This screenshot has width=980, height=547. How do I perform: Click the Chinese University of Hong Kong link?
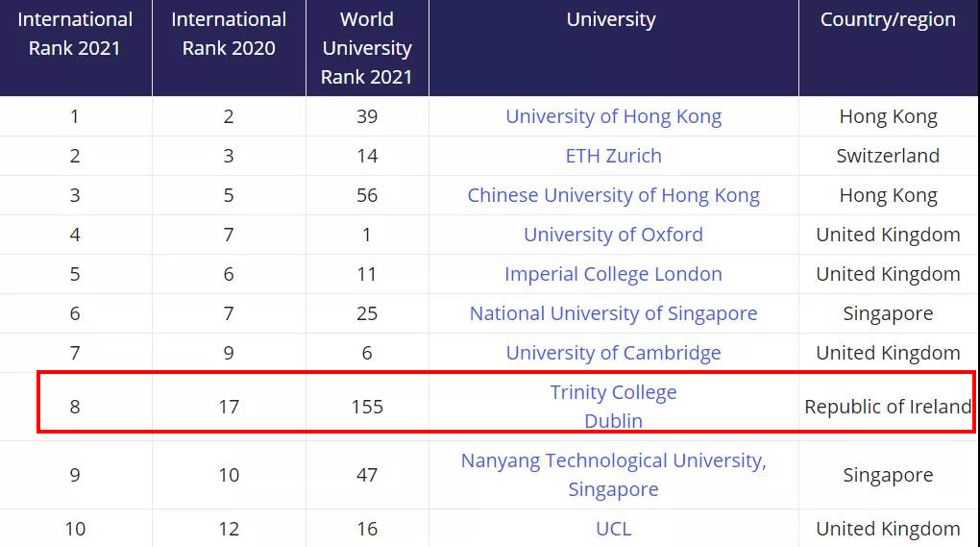click(x=613, y=195)
